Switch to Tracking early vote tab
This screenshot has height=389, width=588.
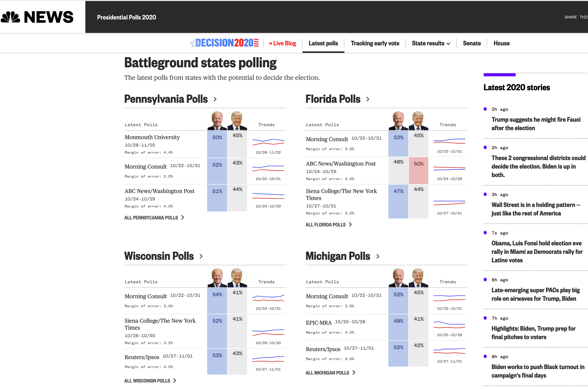375,43
